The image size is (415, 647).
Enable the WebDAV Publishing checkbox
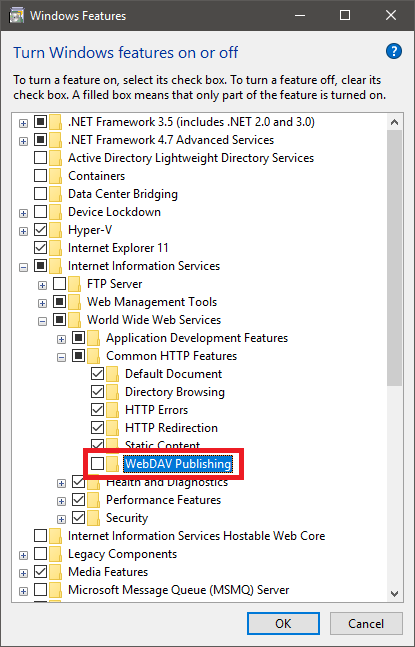(97, 464)
